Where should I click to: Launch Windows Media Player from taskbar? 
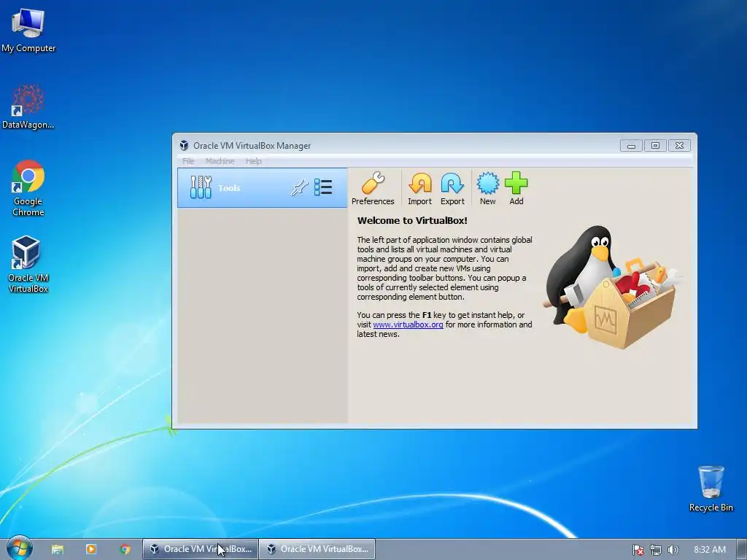click(x=91, y=549)
